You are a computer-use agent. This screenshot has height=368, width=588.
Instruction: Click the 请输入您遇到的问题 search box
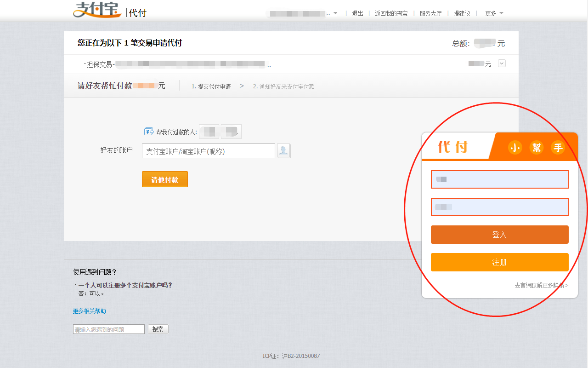109,329
